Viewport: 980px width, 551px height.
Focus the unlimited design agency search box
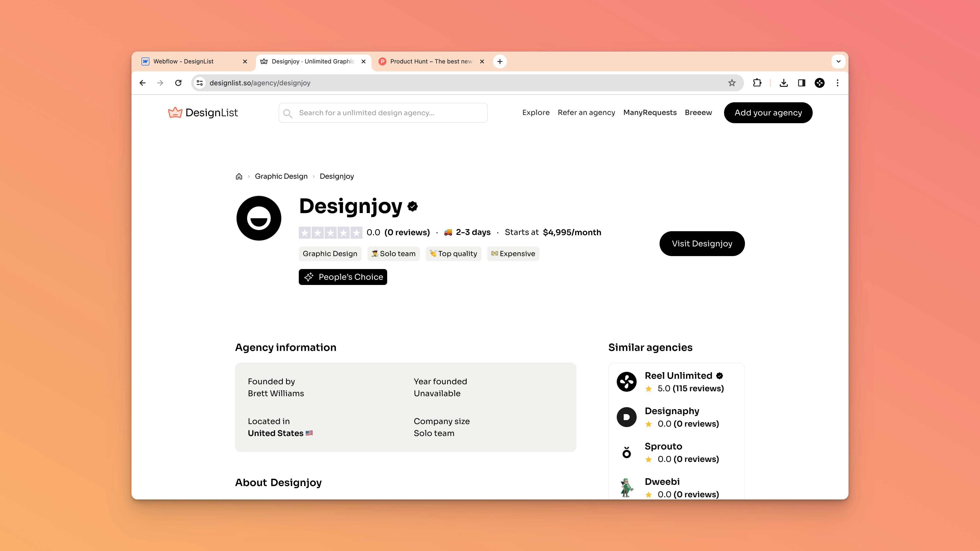383,113
